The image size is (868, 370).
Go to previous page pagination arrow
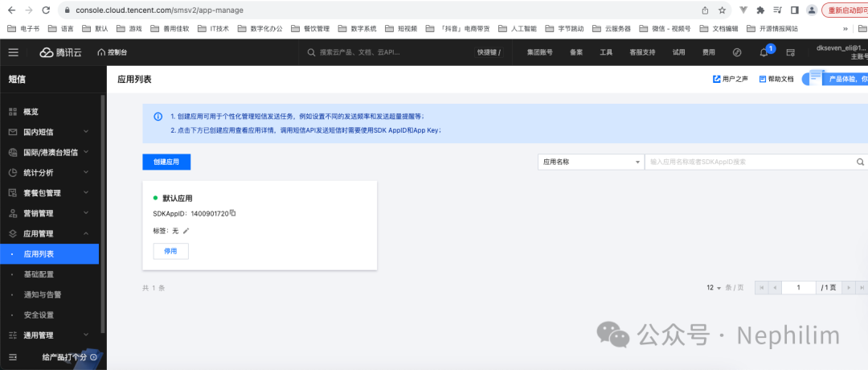775,287
